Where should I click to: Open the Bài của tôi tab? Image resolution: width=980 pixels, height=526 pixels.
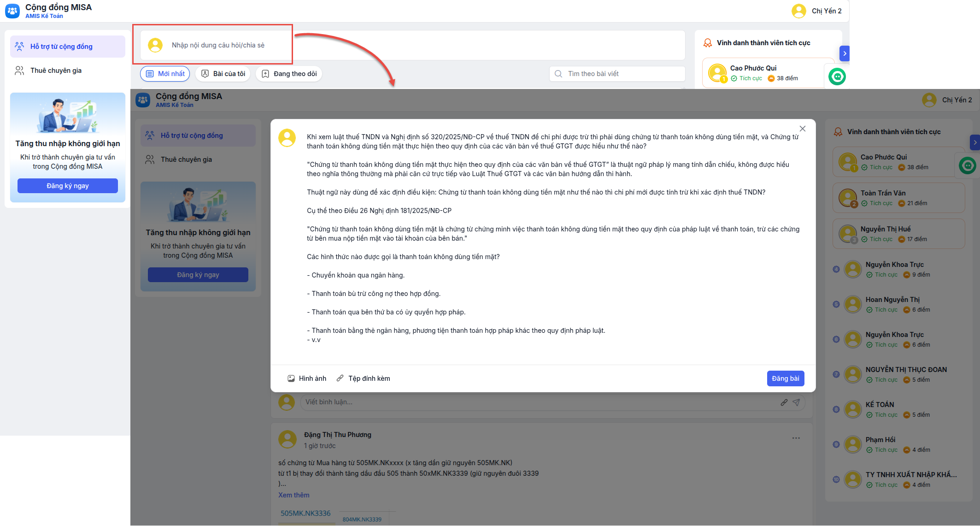(223, 74)
